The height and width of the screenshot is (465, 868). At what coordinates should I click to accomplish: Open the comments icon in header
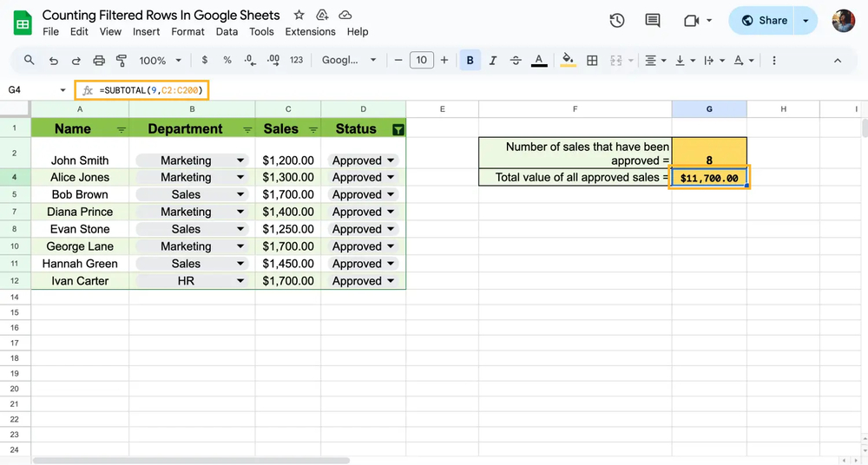[653, 21]
